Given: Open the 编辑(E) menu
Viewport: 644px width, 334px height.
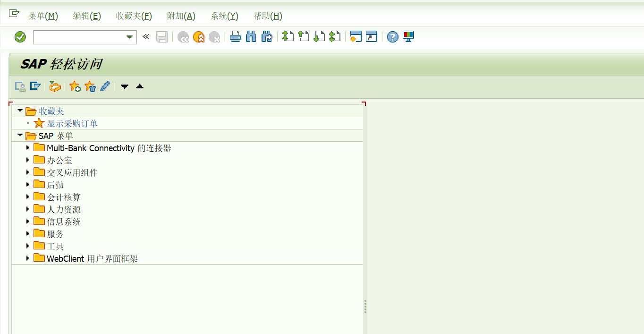Looking at the screenshot, I should [87, 16].
